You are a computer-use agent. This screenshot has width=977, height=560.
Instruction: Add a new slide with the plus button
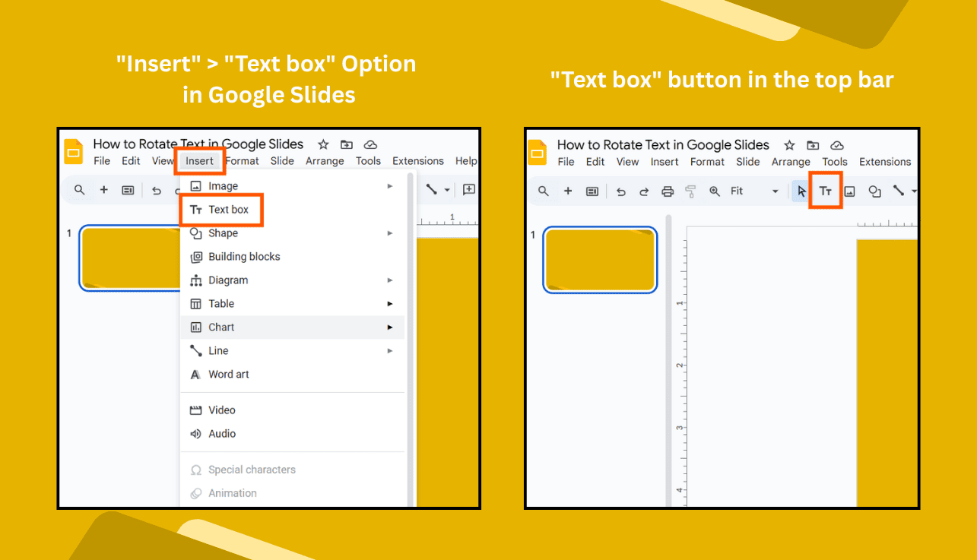568,191
